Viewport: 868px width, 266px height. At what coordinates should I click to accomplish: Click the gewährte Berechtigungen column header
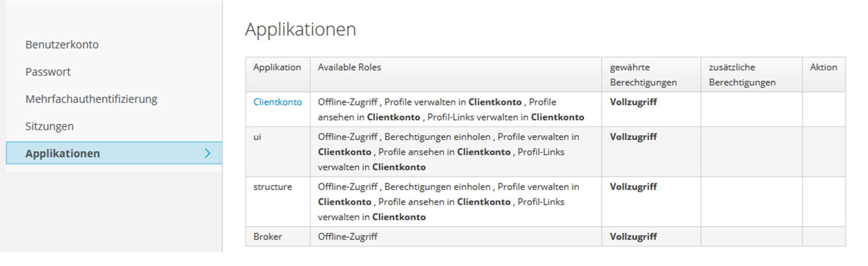point(643,74)
